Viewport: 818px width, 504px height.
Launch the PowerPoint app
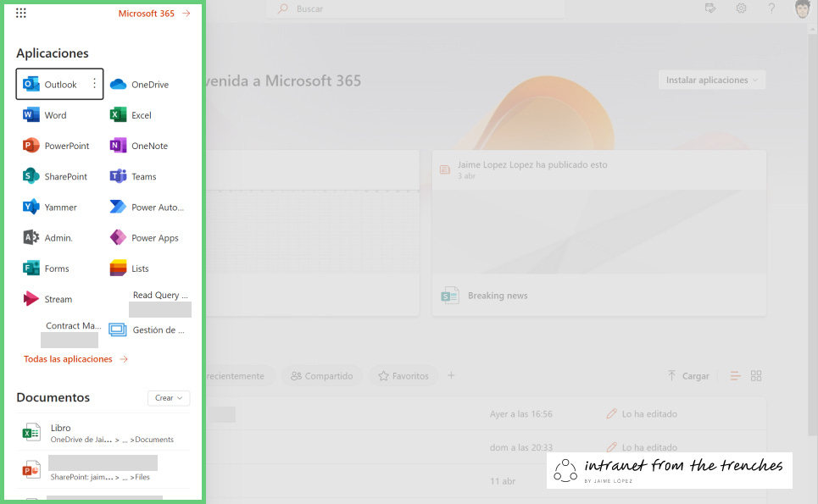tap(56, 146)
